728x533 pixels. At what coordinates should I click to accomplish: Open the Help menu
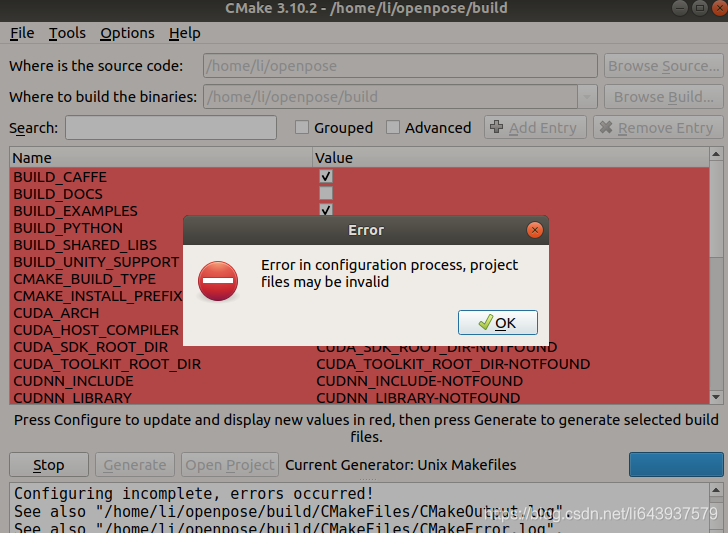tap(184, 33)
